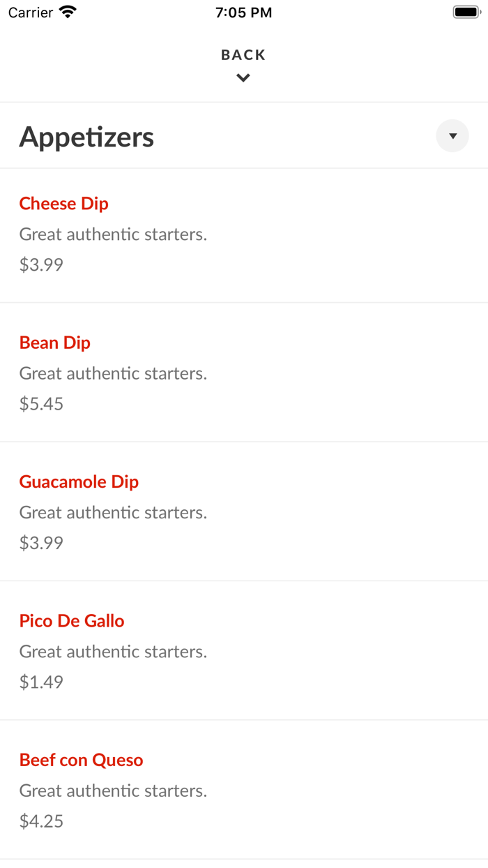The width and height of the screenshot is (488, 868).
Task: Tap the $4.25 price under Beef con Queso
Action: coord(41,821)
